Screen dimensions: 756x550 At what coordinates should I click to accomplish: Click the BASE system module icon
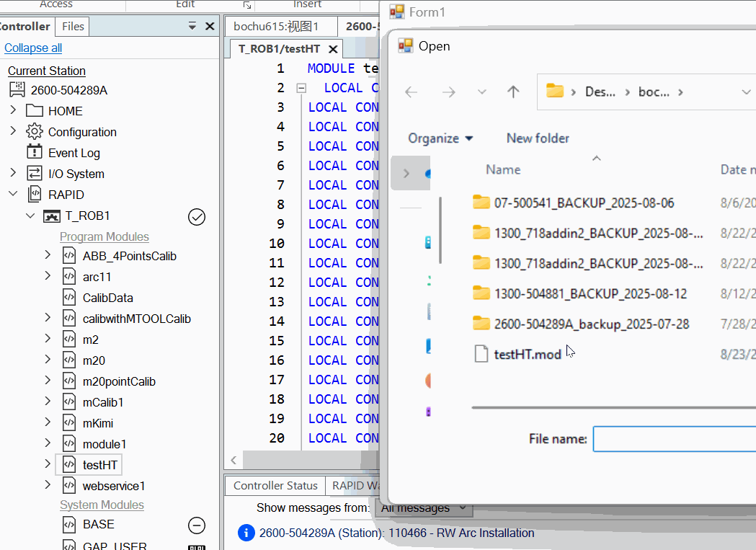point(69,524)
